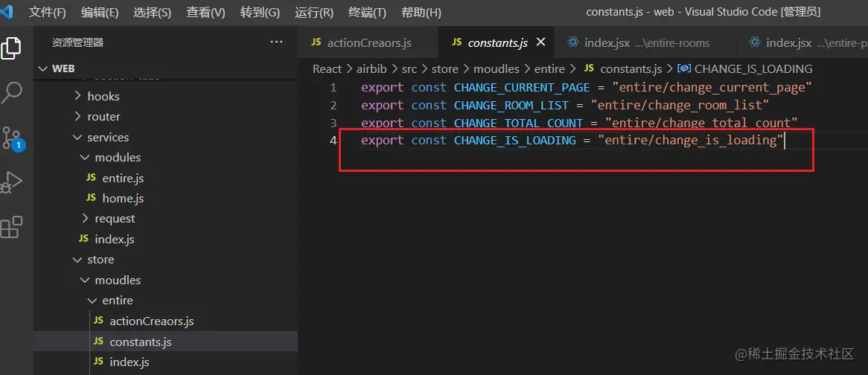
Task: Open 选择(S) menu
Action: coord(152,12)
